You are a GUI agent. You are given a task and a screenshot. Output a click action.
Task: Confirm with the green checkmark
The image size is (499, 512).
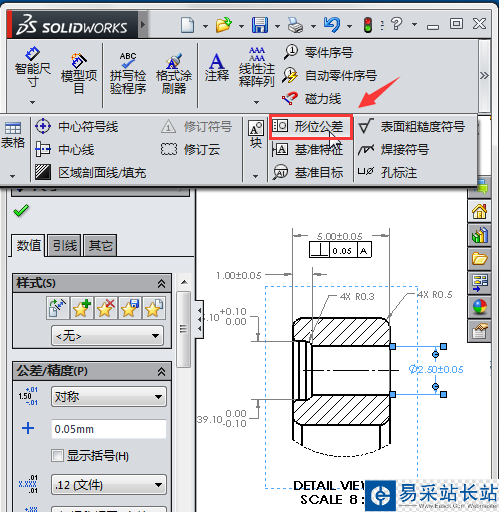click(x=21, y=211)
